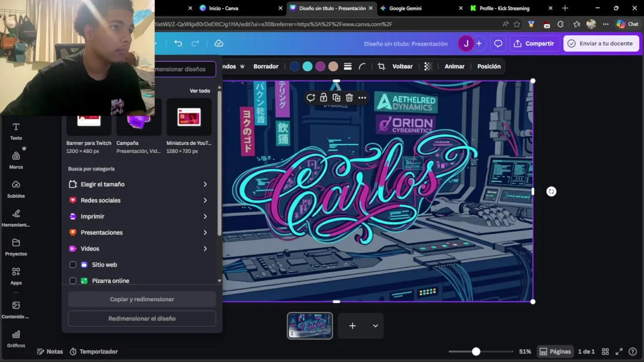Screen dimensions: 644x362
Task: Open the transparency checkerboard icon
Action: pos(428,66)
